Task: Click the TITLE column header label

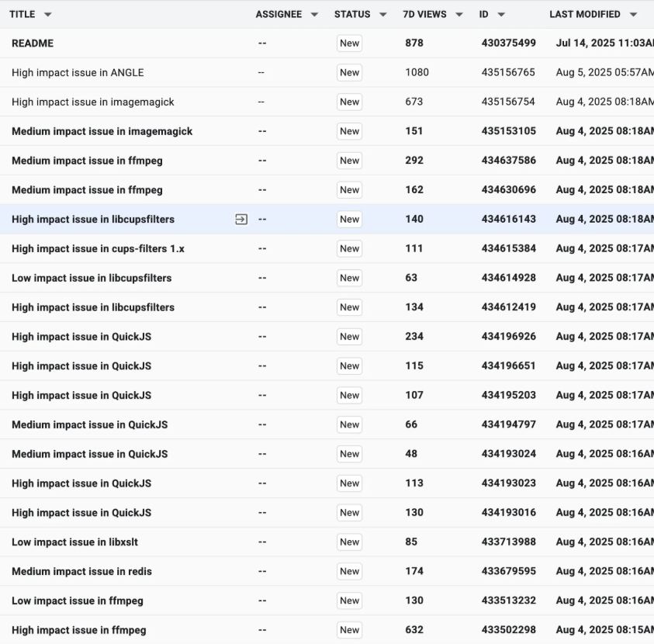Action: pyautogui.click(x=22, y=14)
